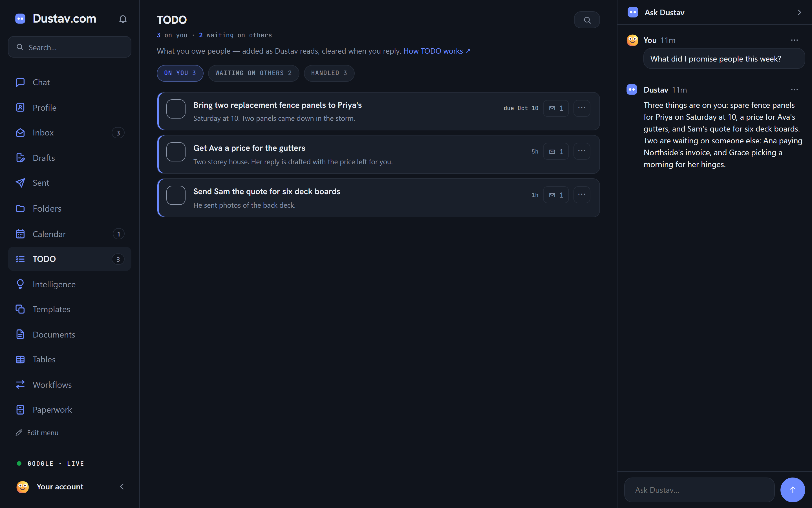Image resolution: width=812 pixels, height=508 pixels.
Task: Open Intelligence in the sidebar
Action: coord(69,284)
